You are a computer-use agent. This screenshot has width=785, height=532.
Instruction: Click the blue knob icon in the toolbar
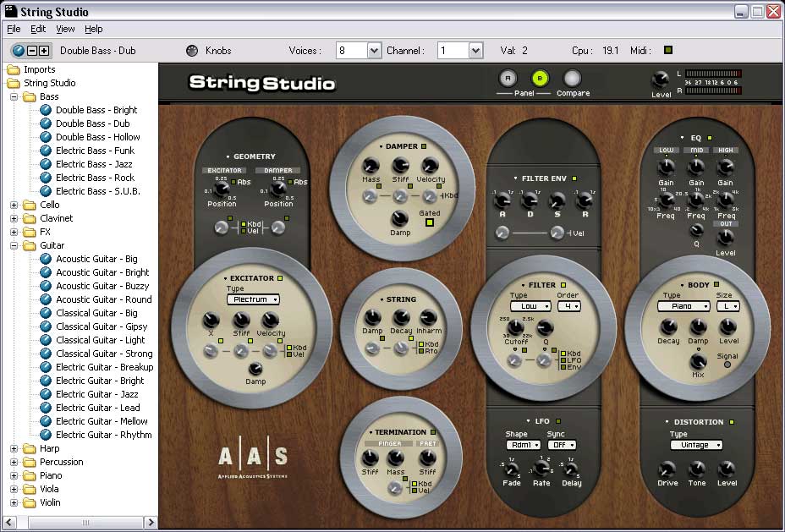point(19,51)
